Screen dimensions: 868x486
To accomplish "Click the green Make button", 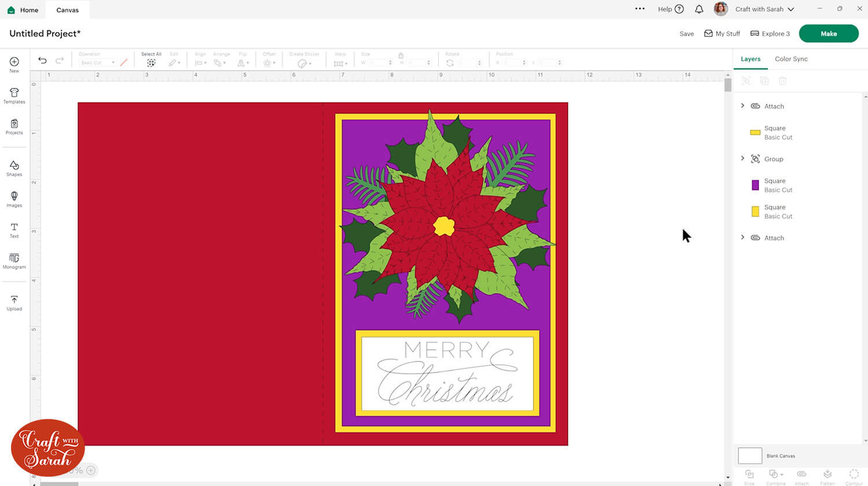I will 828,34.
